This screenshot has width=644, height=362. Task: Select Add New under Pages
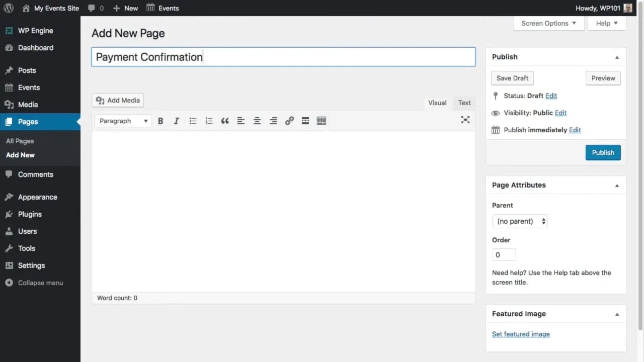20,155
